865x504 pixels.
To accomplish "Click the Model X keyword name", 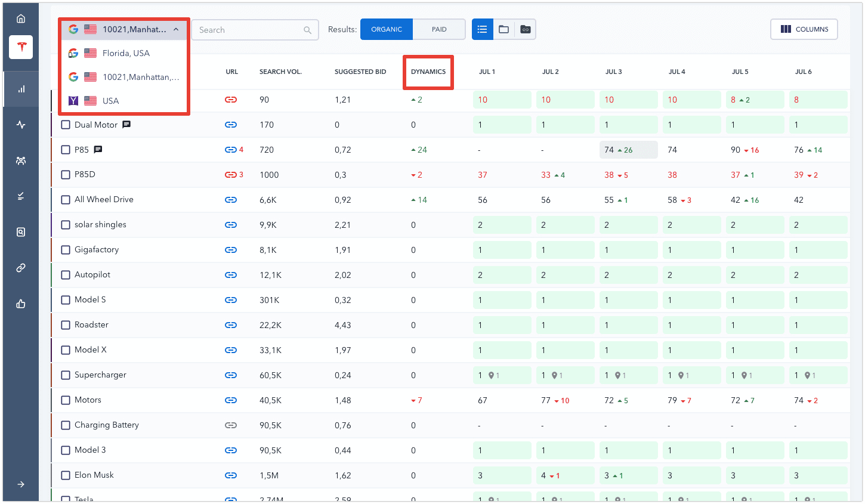I will click(x=90, y=350).
